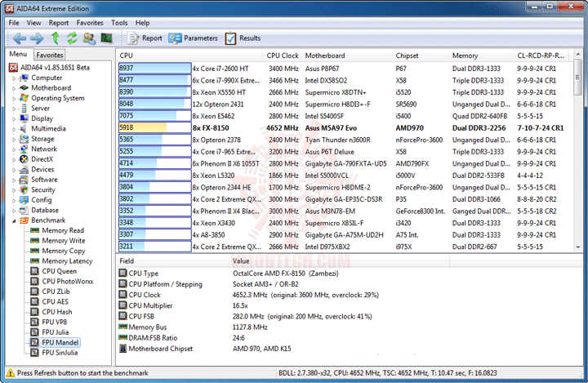The width and height of the screenshot is (588, 383).
Task: Expand the Config tree node
Action: point(14,201)
